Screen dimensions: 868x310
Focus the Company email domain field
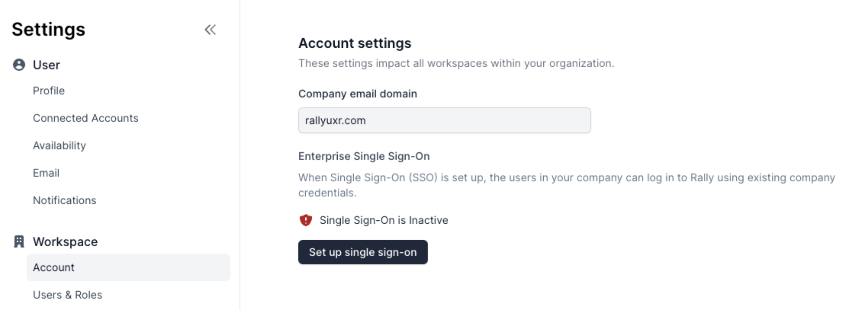pos(444,121)
